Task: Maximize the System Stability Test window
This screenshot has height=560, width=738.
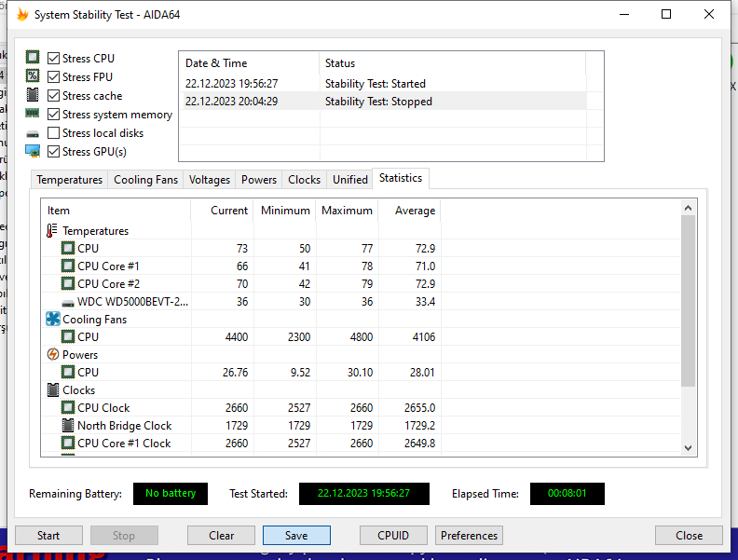Action: pos(666,14)
